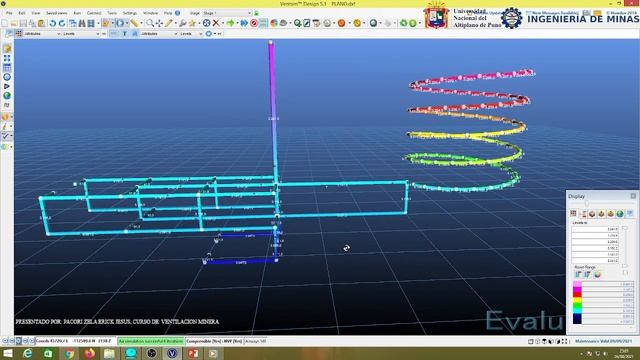Click the Compressible flow status bar entry
This screenshot has width=640, height=360.
214,341
